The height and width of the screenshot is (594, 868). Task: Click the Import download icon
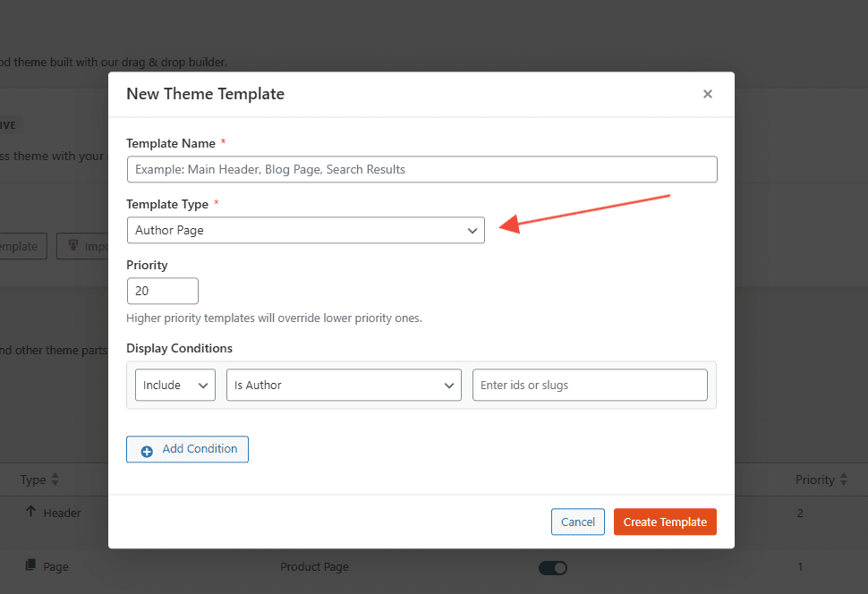(73, 246)
